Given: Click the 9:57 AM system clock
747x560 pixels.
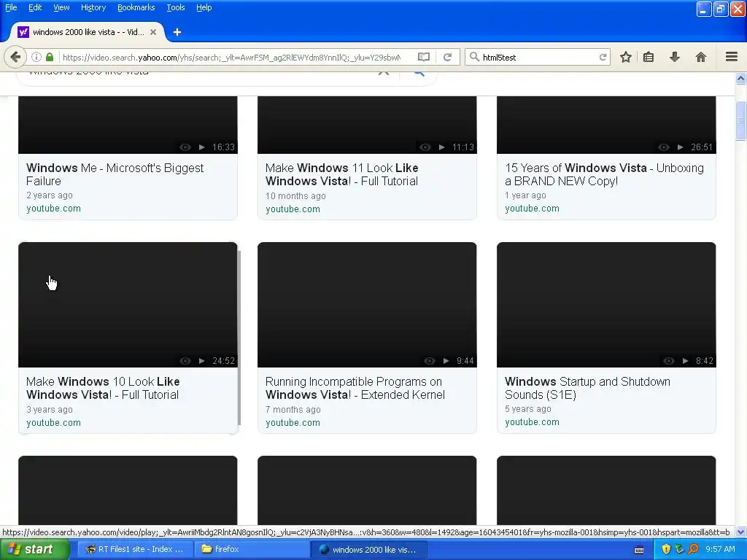Looking at the screenshot, I should point(720,549).
